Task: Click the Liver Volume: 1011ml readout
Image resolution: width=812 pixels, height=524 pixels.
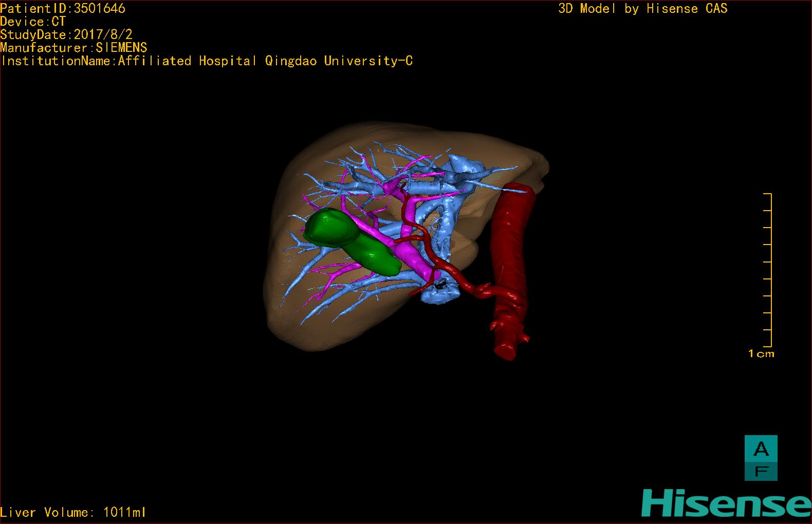Action: click(73, 512)
